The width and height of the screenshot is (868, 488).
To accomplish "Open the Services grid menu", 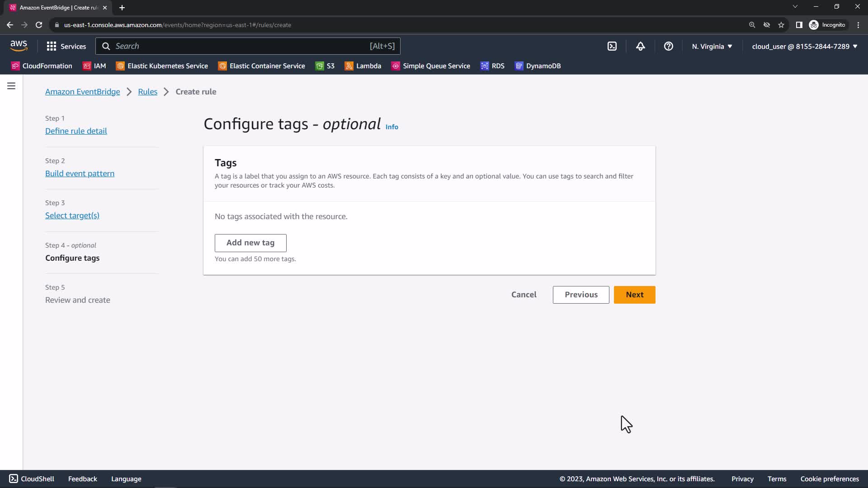I will pos(66,46).
